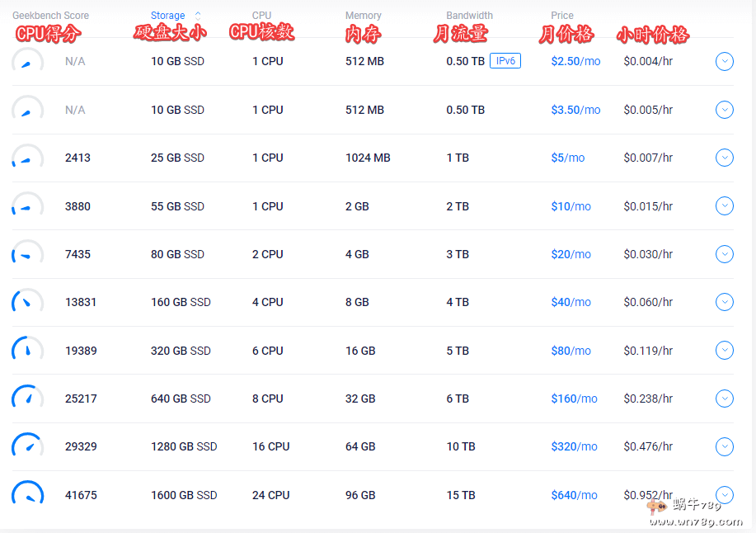Image resolution: width=756 pixels, height=533 pixels.
Task: Open the $160/mo price link
Action: [574, 399]
